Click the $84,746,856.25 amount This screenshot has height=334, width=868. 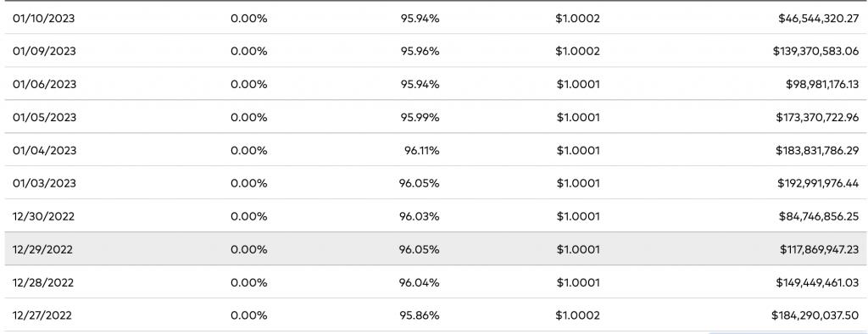coord(819,216)
